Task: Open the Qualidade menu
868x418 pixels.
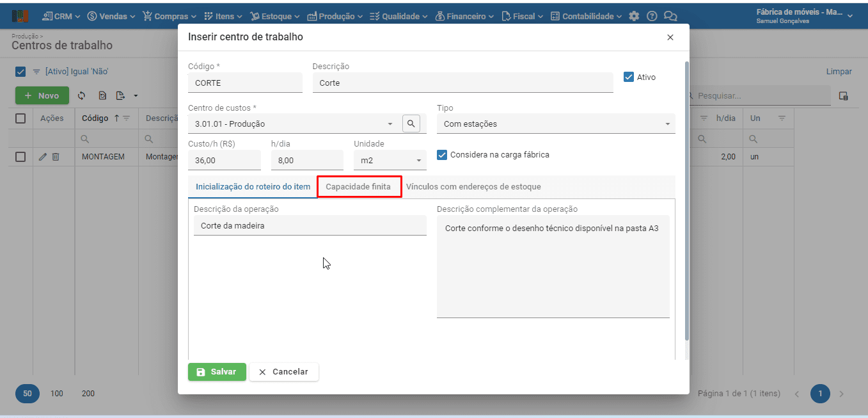Action: [x=398, y=16]
